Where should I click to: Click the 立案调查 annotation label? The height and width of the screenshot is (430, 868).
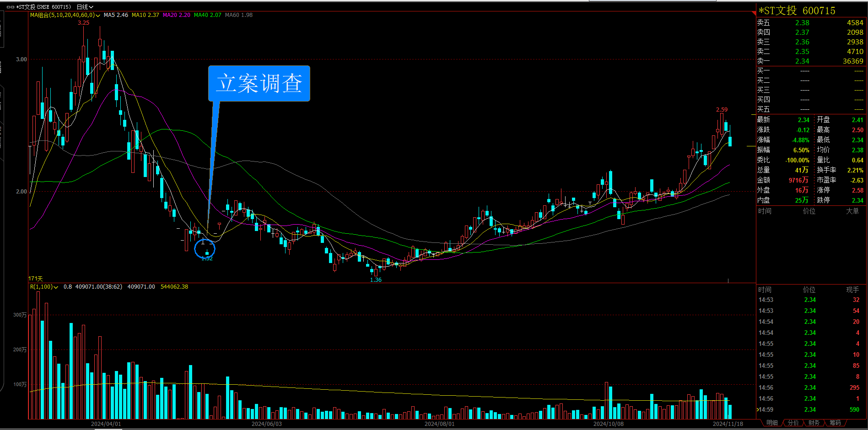point(259,83)
